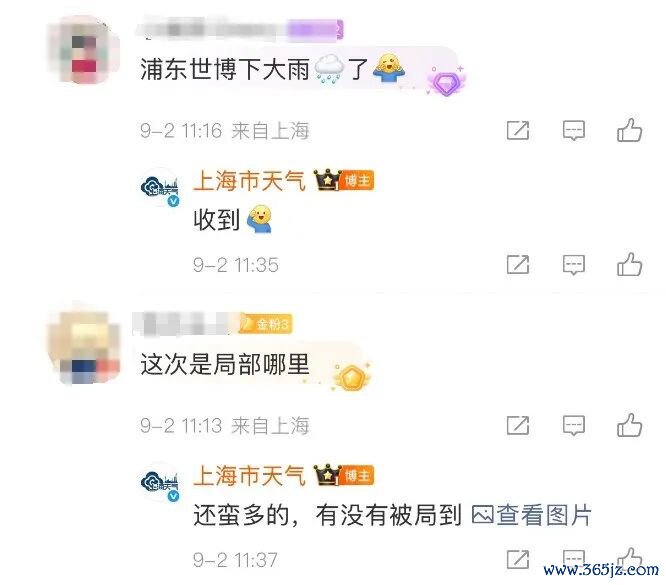Open comment icon on 收到 reply
This screenshot has width=666, height=585.
click(573, 265)
